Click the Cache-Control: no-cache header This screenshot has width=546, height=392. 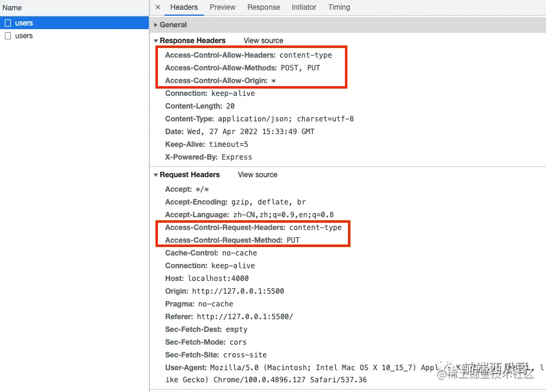[x=211, y=253]
